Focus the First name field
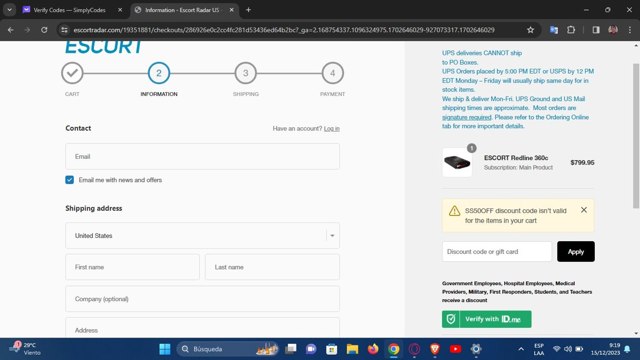The height and width of the screenshot is (360, 640). pyautogui.click(x=132, y=267)
